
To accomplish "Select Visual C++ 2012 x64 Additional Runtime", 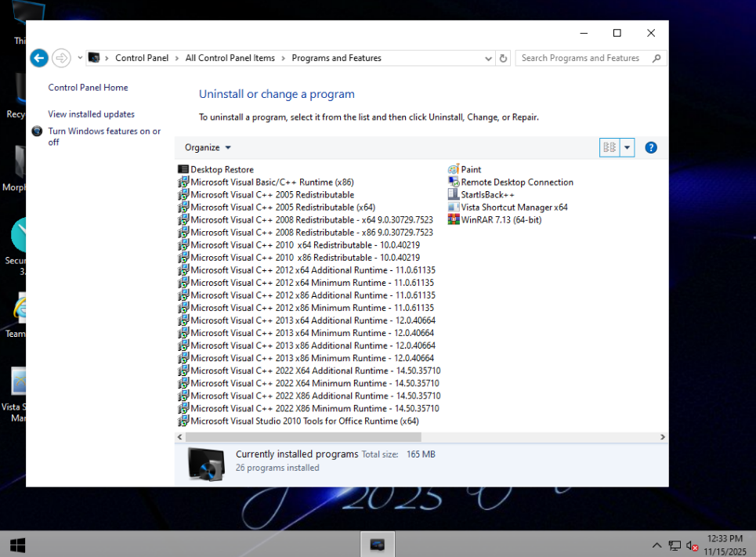I will 306,270.
